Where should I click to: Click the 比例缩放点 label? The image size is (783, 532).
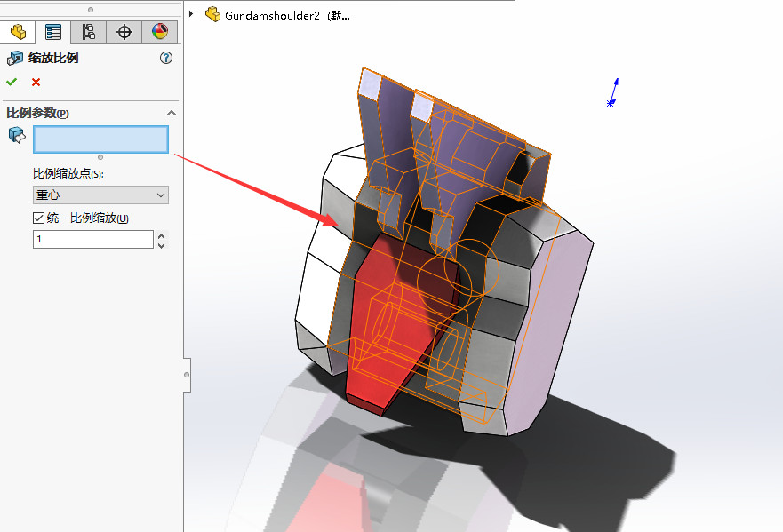pos(68,174)
